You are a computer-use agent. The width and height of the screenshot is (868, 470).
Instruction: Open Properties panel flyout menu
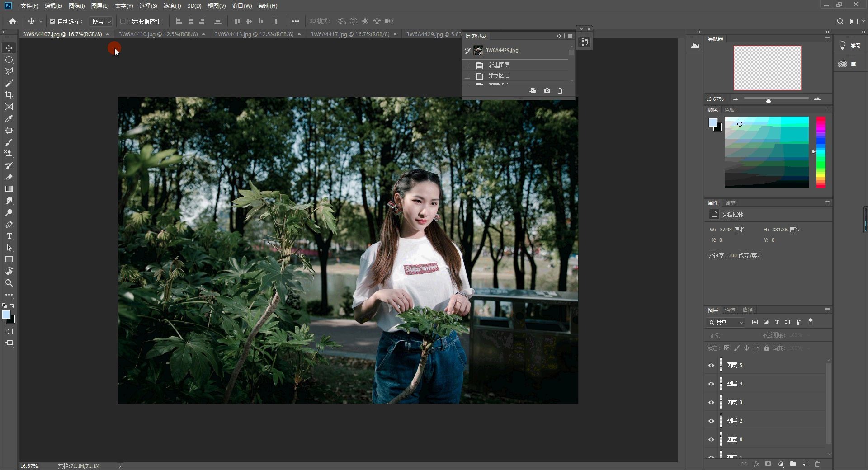click(x=827, y=203)
